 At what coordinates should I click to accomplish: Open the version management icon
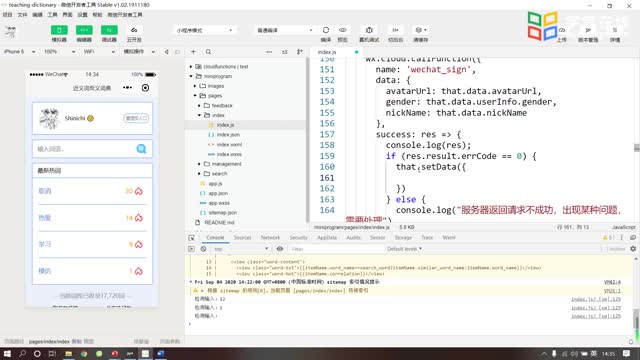click(x=588, y=30)
